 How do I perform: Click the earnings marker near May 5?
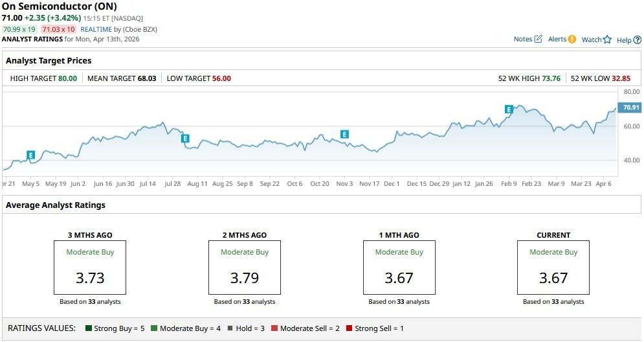(x=31, y=155)
